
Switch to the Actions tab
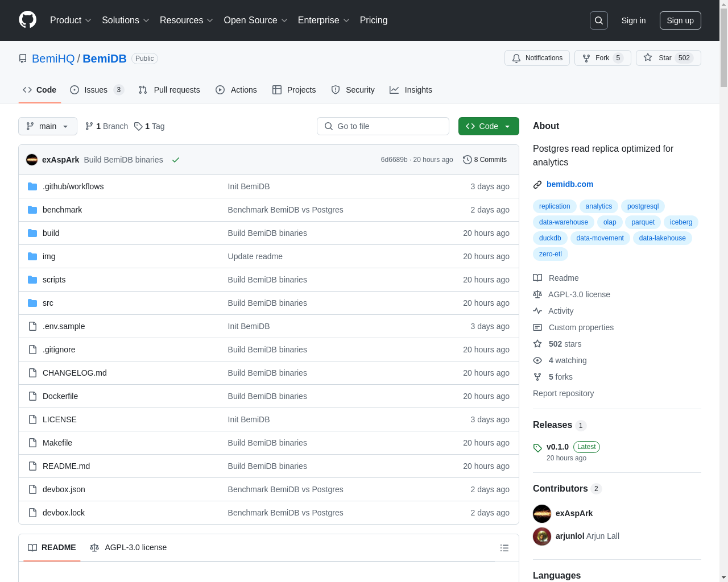237,90
